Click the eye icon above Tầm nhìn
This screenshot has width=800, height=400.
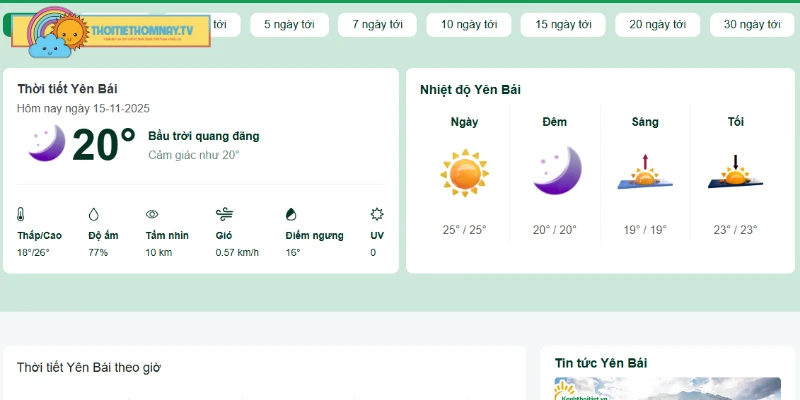(x=152, y=214)
